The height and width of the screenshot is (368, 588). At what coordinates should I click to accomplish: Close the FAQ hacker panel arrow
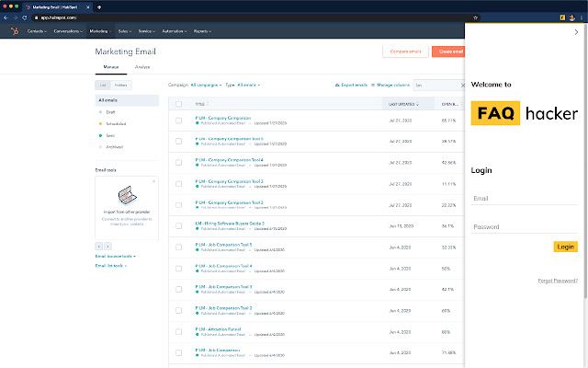[x=576, y=32]
